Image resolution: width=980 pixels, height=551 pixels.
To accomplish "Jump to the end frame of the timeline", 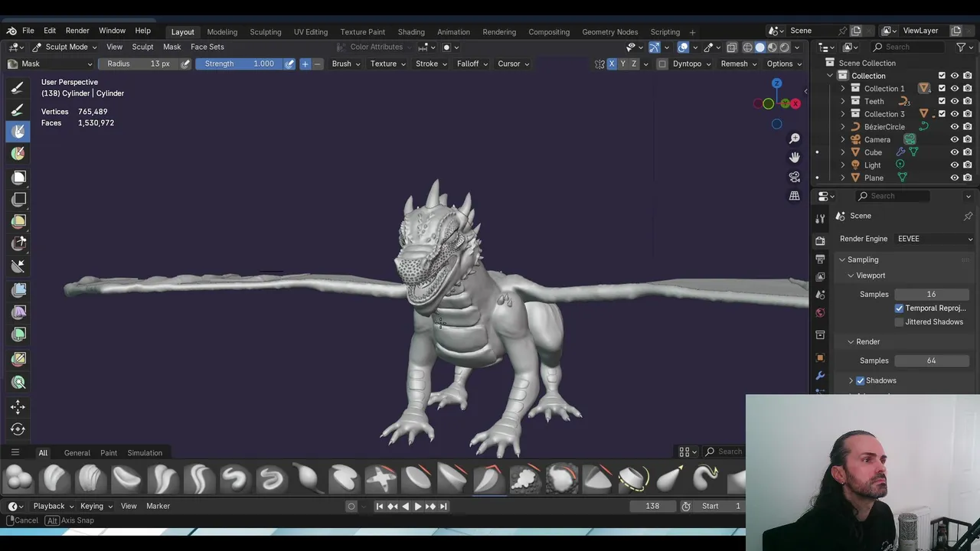I will click(443, 506).
